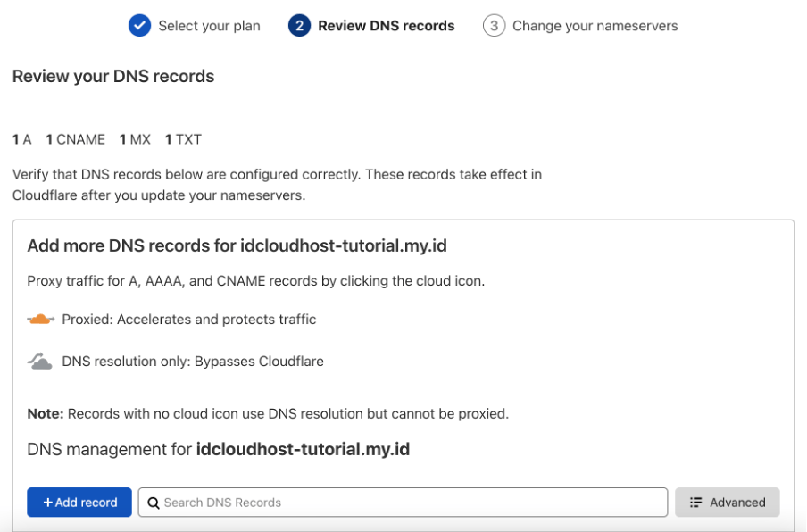Image resolution: width=807 pixels, height=532 pixels.
Task: Click the Add record button
Action: (x=79, y=503)
